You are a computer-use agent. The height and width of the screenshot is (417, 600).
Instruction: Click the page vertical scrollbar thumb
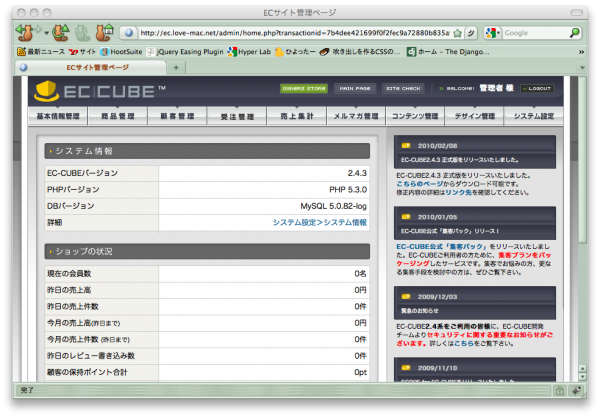coord(582,160)
